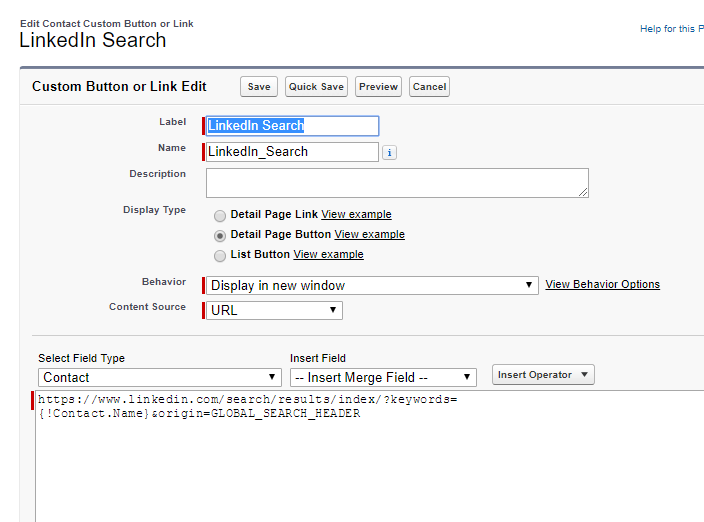This screenshot has width=704, height=522.
Task: Click the Quick Save button
Action: [316, 87]
